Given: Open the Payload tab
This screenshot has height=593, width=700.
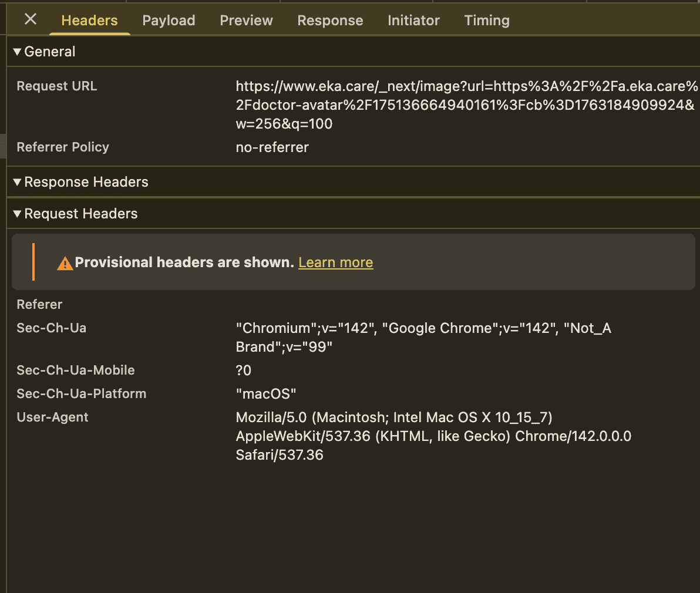Looking at the screenshot, I should pos(169,21).
